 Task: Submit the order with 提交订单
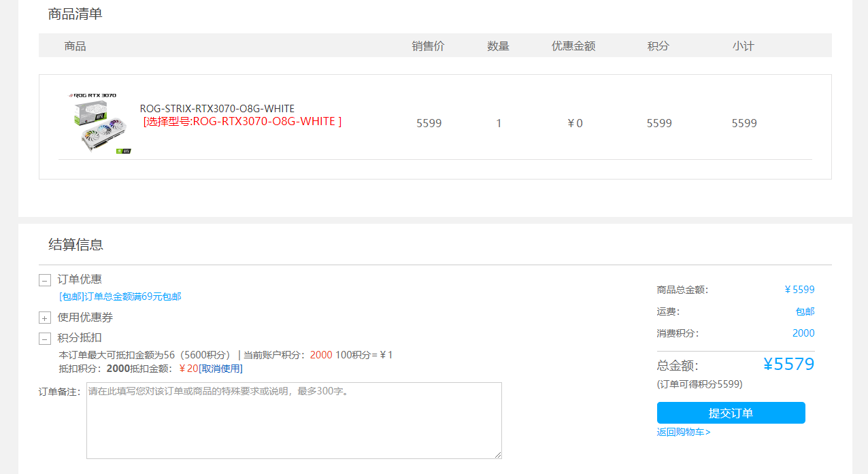(731, 413)
